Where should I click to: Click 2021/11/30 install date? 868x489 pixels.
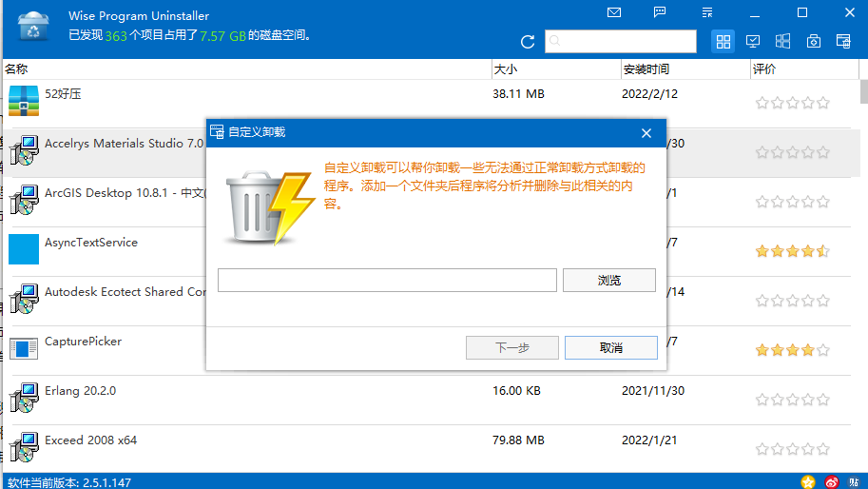coord(653,391)
